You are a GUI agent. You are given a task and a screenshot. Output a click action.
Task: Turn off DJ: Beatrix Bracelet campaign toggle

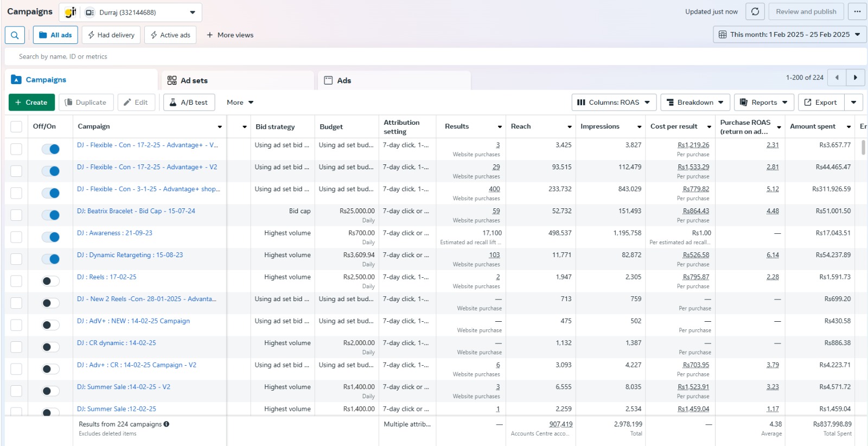(x=50, y=215)
